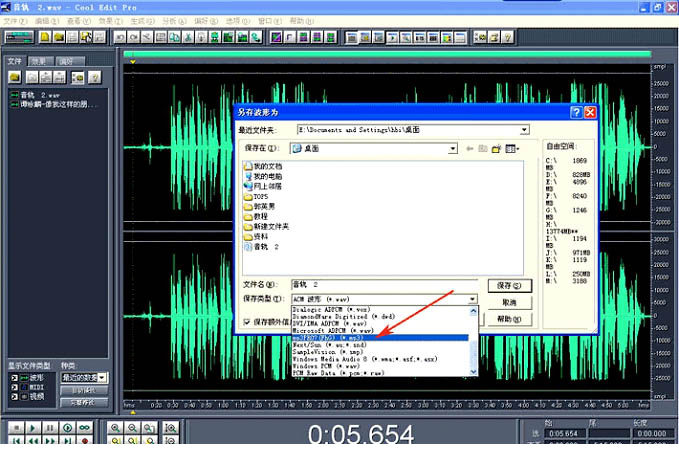Collapse the 保存类型 file type dropdown arrow

point(472,299)
